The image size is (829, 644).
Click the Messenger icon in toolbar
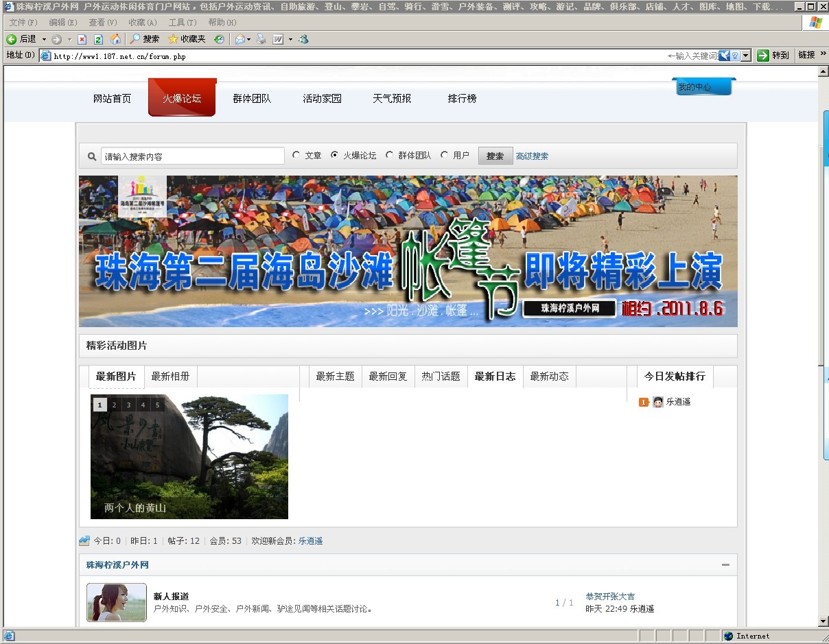point(303,40)
